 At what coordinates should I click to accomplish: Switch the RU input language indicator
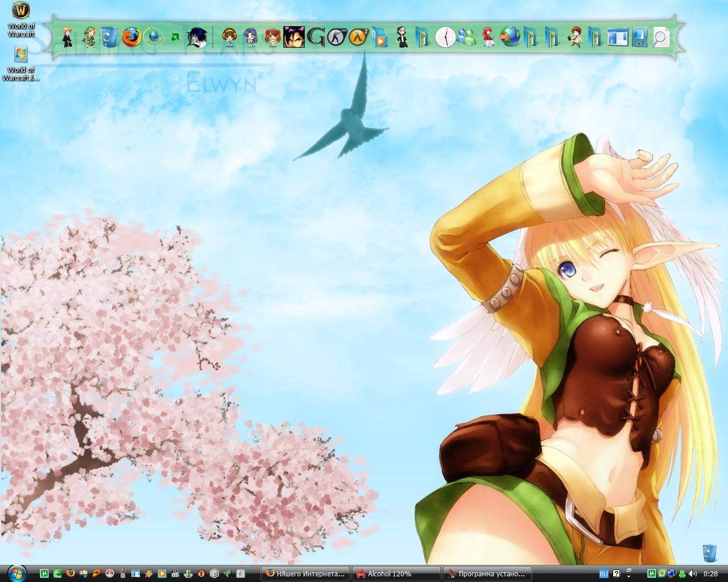pyautogui.click(x=604, y=573)
